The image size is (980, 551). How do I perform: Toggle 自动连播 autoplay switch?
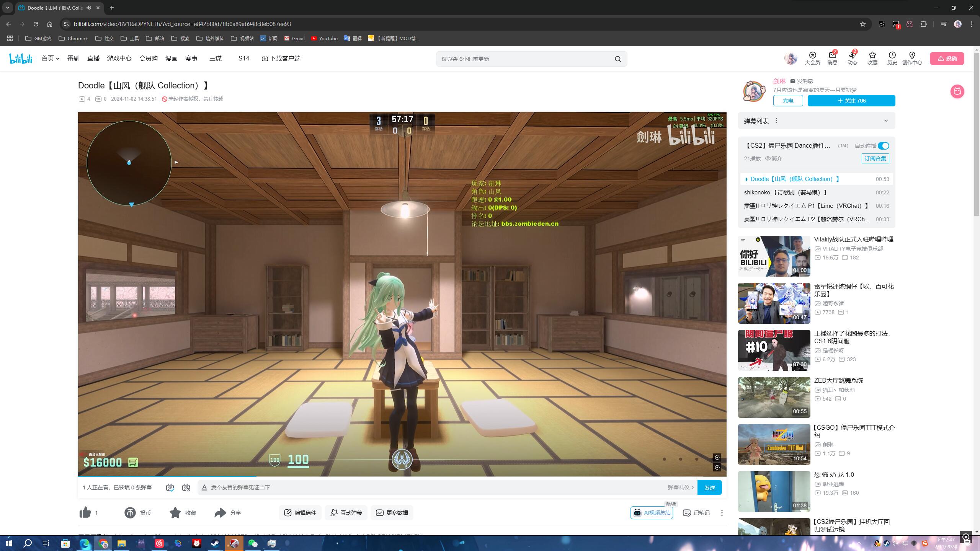(x=883, y=146)
